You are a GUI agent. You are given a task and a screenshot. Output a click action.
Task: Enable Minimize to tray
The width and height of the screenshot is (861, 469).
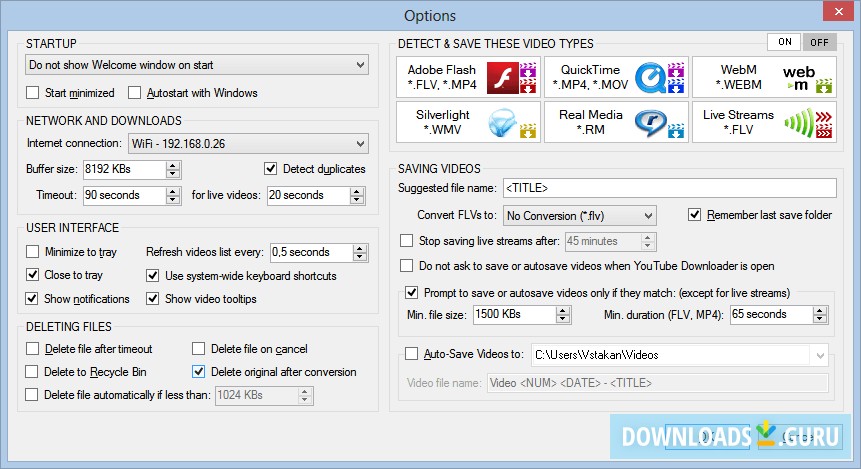32,252
